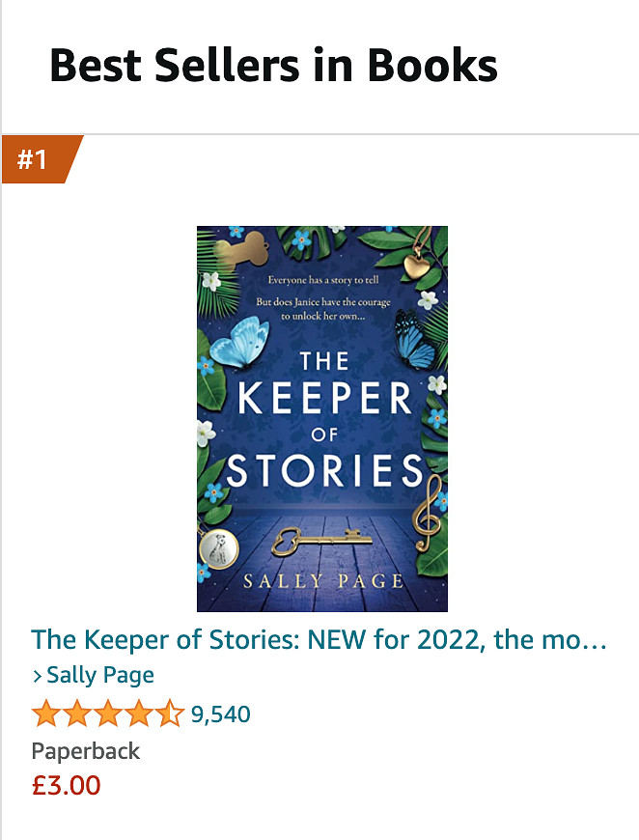Click the half-filled fifth rating star

pos(170,714)
